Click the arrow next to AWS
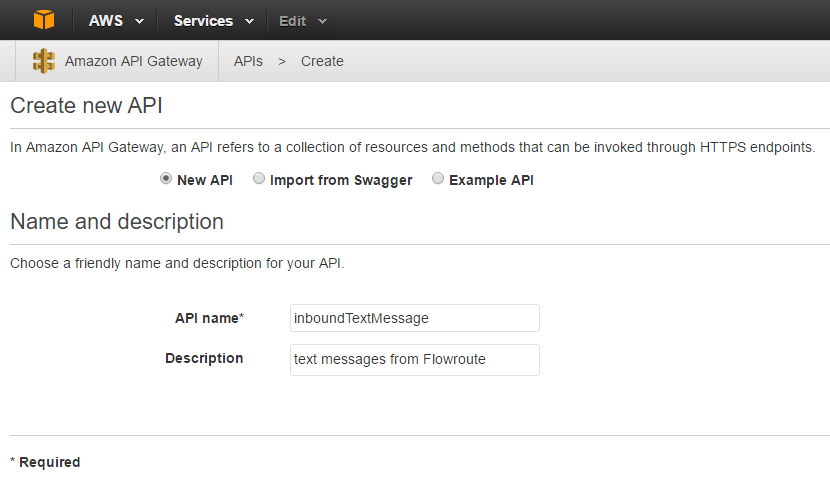The height and width of the screenshot is (503, 830). click(x=139, y=22)
